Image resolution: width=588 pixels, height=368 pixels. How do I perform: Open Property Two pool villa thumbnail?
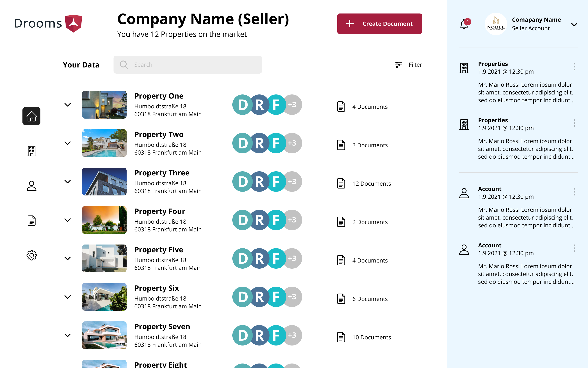click(x=104, y=143)
